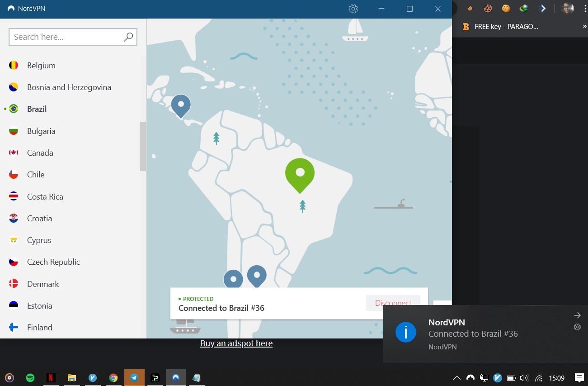Open Spotify from the taskbar

click(x=30, y=378)
